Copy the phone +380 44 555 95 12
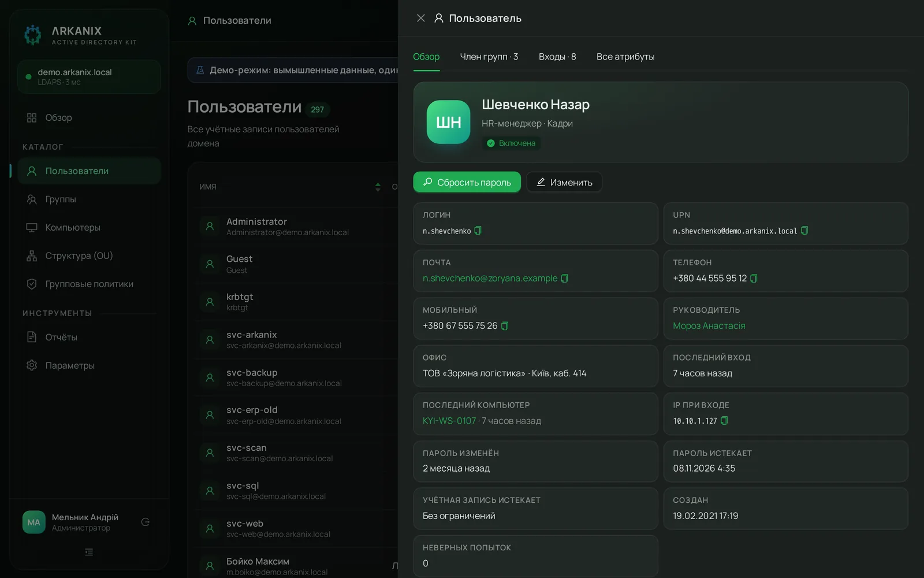 pos(754,278)
